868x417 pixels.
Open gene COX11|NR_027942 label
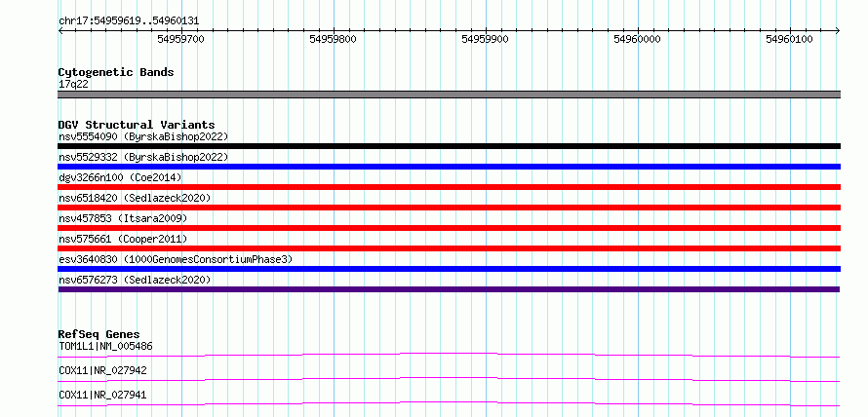(x=103, y=371)
